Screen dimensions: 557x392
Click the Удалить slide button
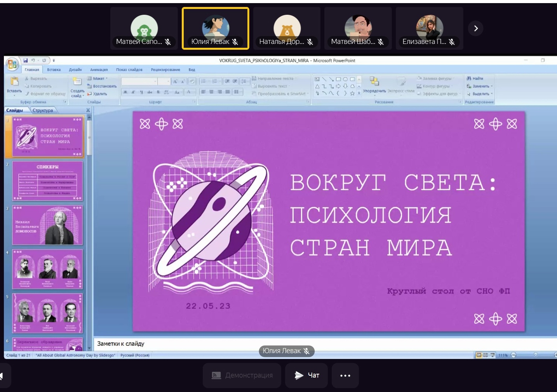point(97,94)
